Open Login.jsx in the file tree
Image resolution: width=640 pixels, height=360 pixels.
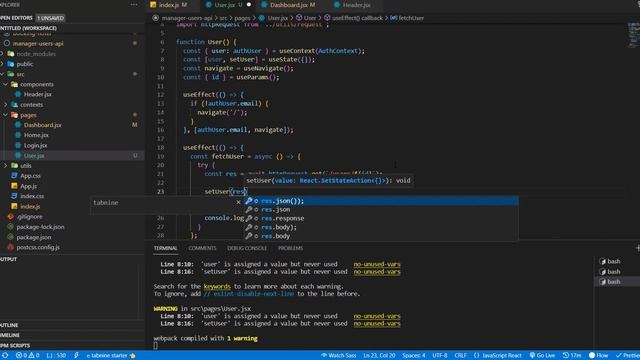(35, 145)
